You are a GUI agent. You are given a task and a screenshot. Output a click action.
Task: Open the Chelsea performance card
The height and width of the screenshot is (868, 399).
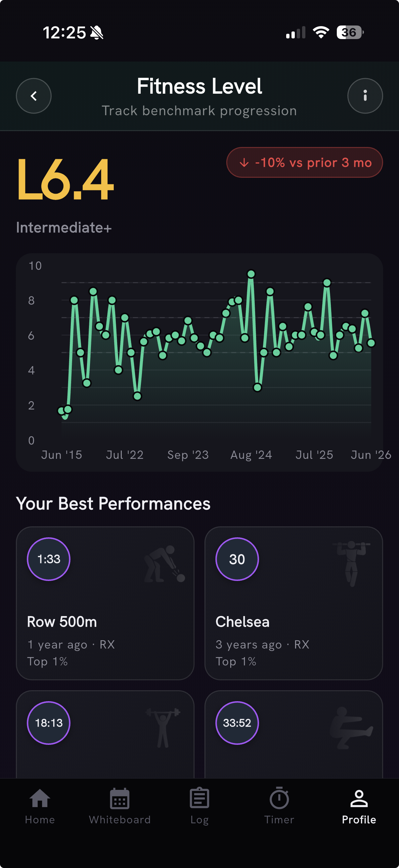point(293,603)
